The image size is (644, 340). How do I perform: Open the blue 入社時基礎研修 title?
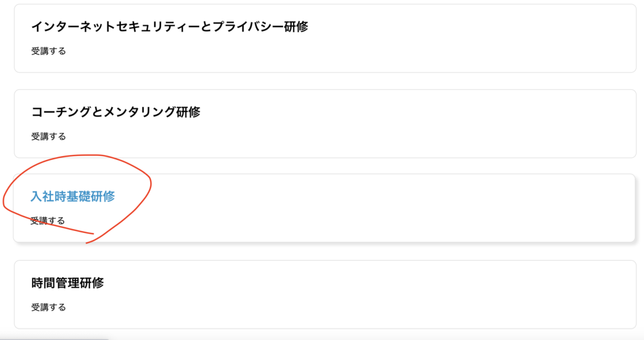[72, 196]
